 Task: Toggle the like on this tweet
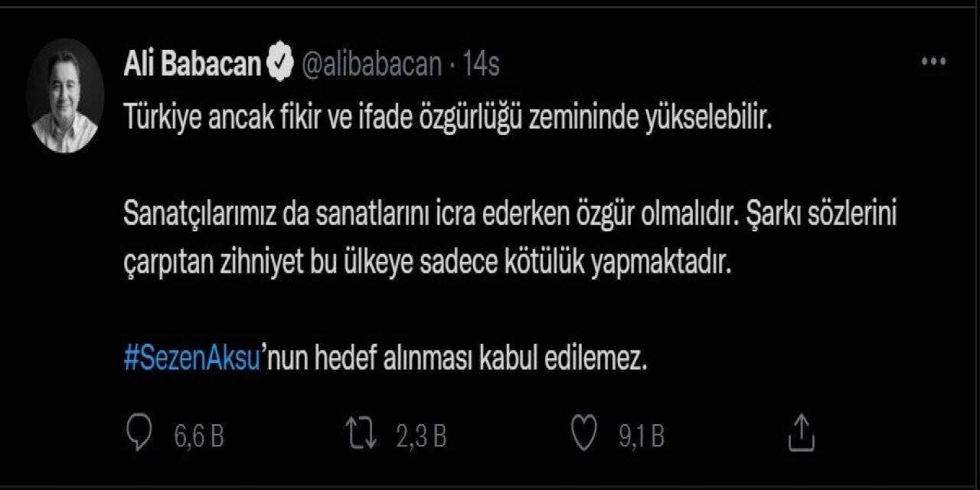585,433
